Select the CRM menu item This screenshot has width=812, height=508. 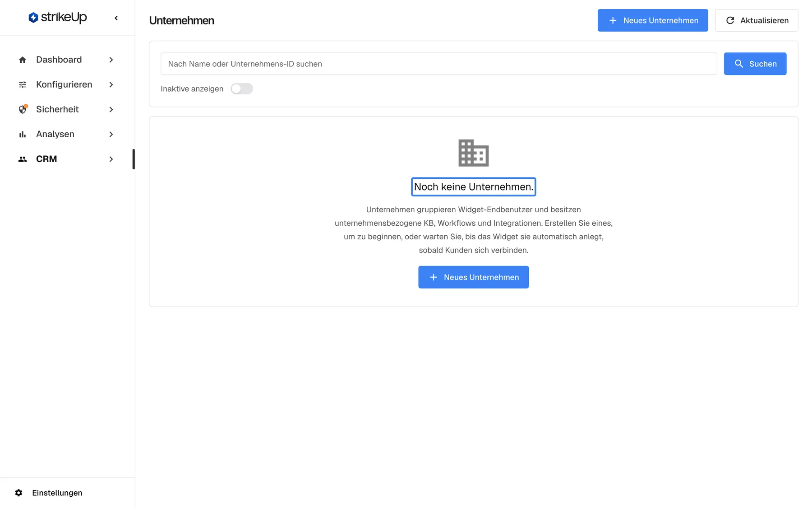66,159
